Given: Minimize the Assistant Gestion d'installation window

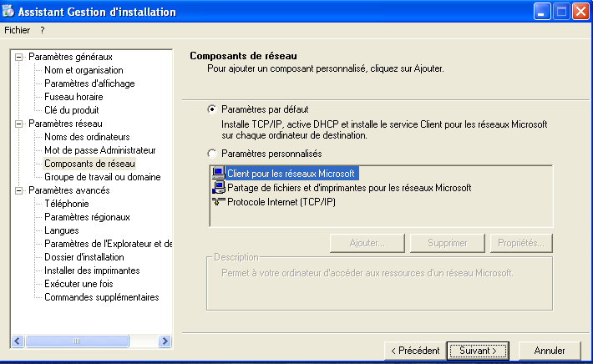Looking at the screenshot, I should 541,12.
